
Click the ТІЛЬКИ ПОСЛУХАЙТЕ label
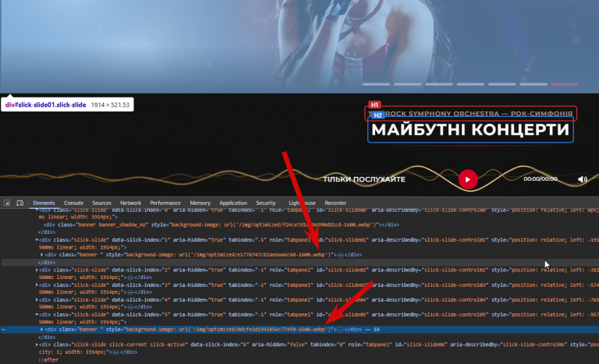(x=364, y=179)
